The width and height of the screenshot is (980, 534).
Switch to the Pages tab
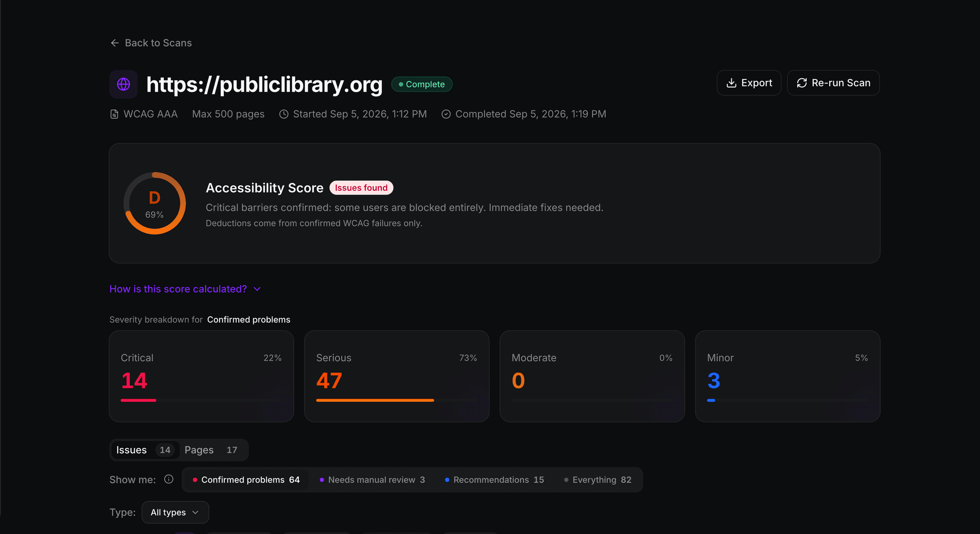tap(212, 450)
